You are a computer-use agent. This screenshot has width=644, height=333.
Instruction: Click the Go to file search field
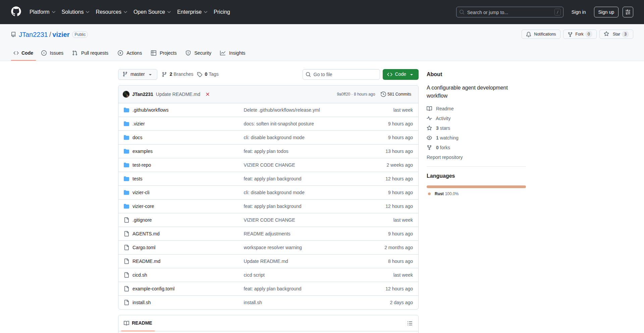click(x=341, y=74)
